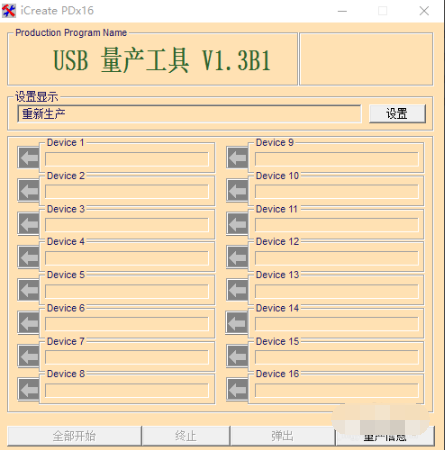This screenshot has height=450, width=445.
Task: Click the Production Program Name label
Action: (x=71, y=33)
